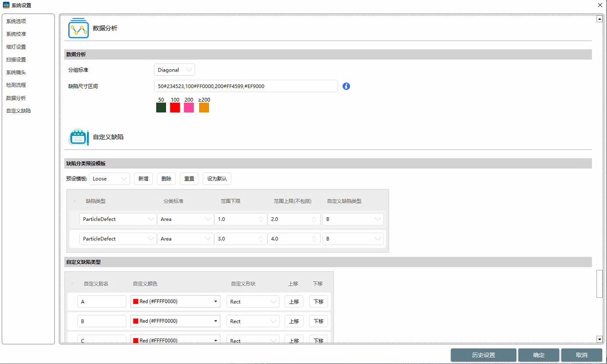Click the 下移 button for alias B row
Screen dimensions: 607x364
(318, 321)
